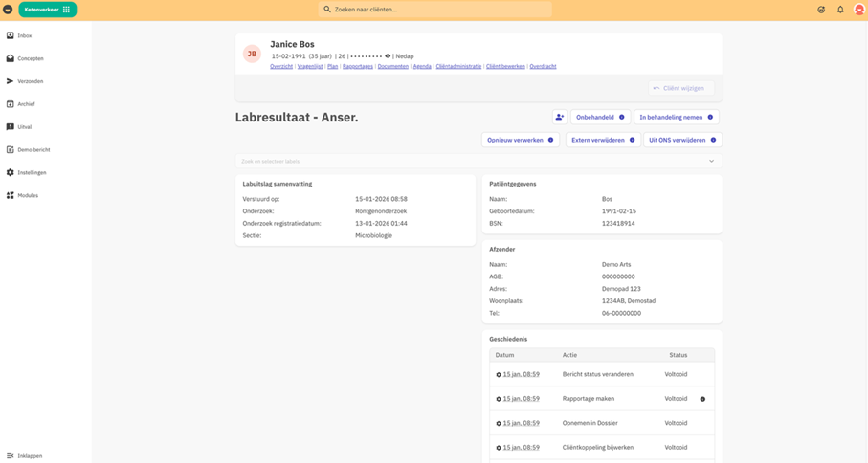
Task: Open the Instellingen gear icon
Action: pos(10,172)
